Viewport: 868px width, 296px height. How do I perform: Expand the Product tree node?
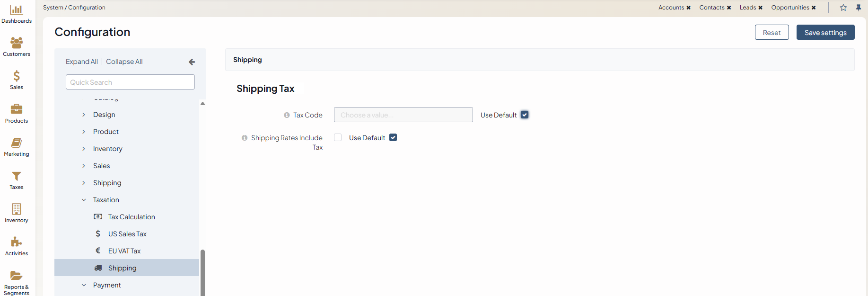pos(84,132)
